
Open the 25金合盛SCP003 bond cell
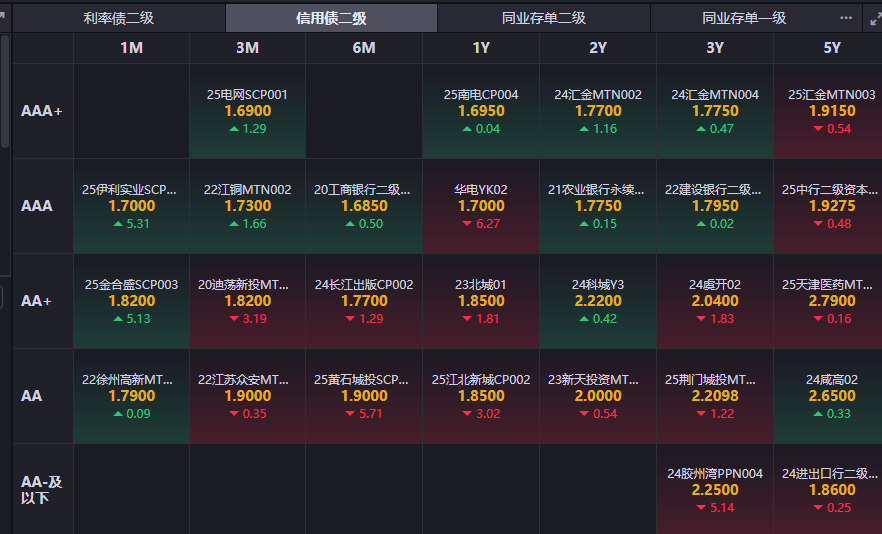pyautogui.click(x=132, y=301)
